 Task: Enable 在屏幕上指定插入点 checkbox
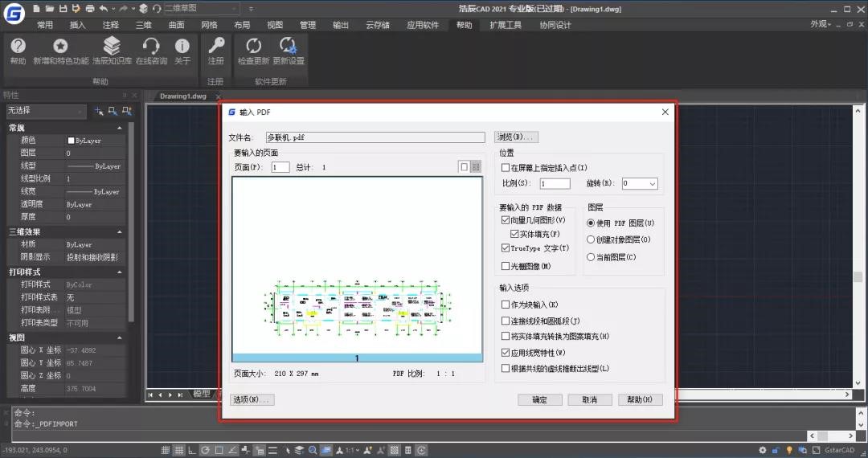click(x=506, y=168)
